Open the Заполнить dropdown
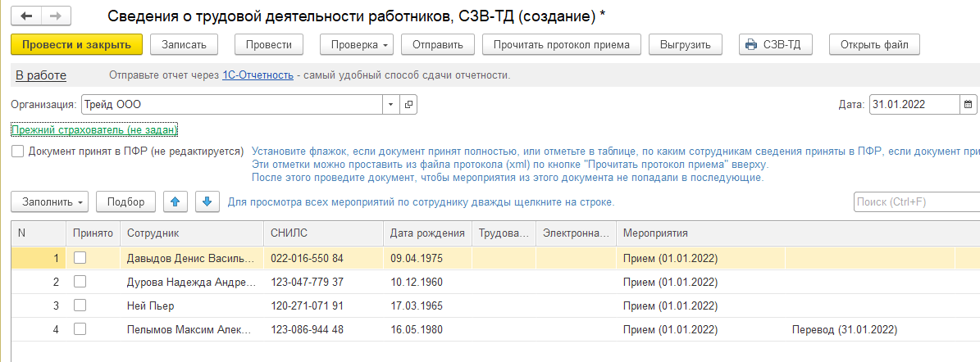This screenshot has height=362, width=980. 50,201
